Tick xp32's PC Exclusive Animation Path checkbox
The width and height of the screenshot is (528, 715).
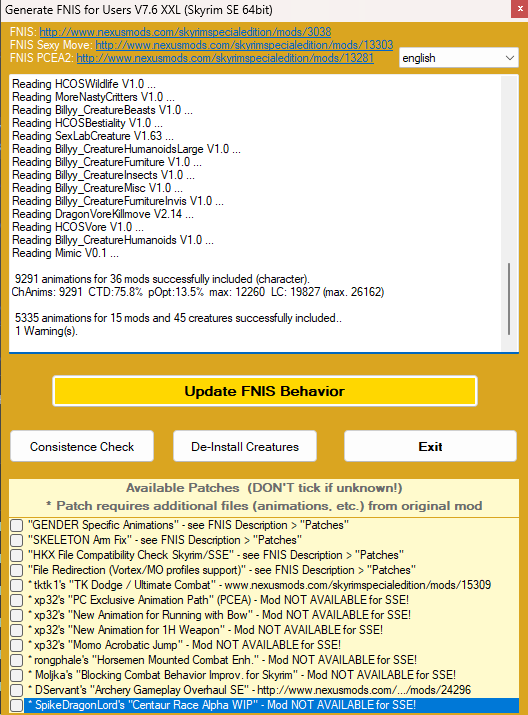tap(17, 600)
